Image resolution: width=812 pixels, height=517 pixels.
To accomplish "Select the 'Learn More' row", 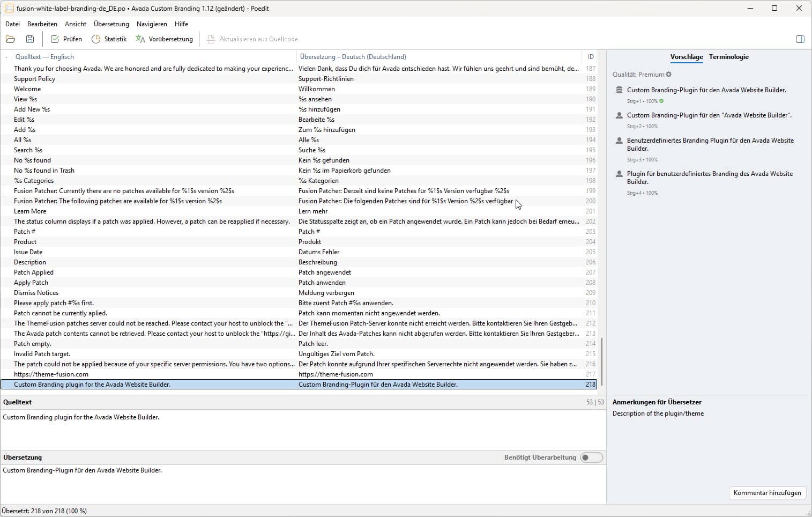I will tap(299, 211).
